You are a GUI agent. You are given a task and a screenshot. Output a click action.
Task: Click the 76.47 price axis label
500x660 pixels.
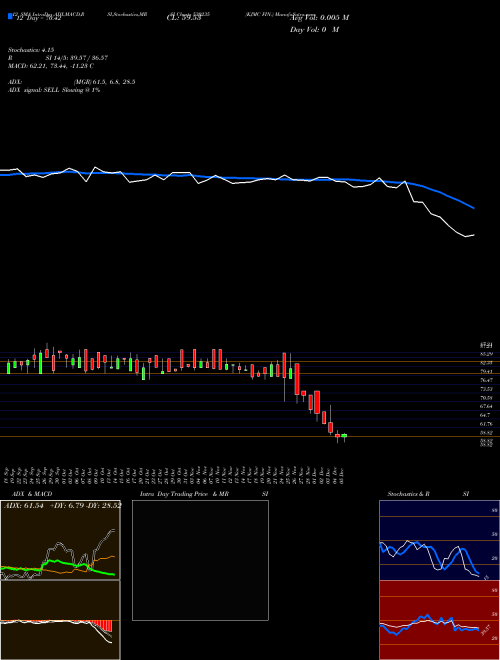pyautogui.click(x=486, y=380)
